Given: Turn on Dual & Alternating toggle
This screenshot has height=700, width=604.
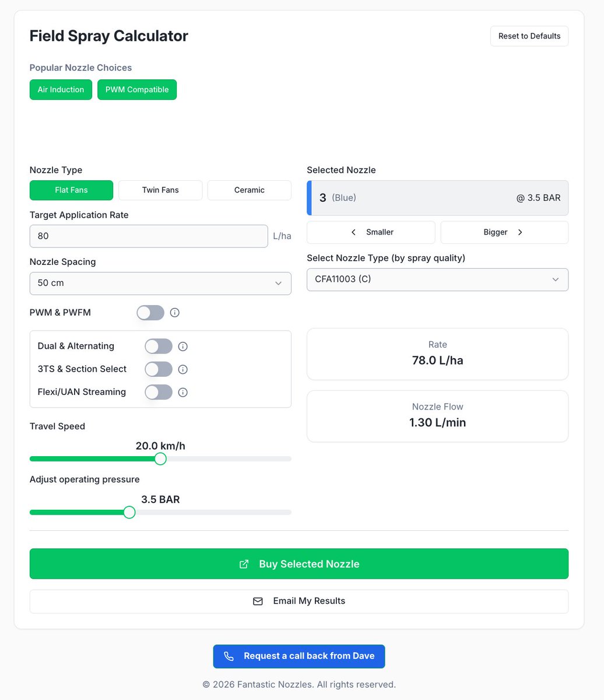Looking at the screenshot, I should pyautogui.click(x=159, y=346).
